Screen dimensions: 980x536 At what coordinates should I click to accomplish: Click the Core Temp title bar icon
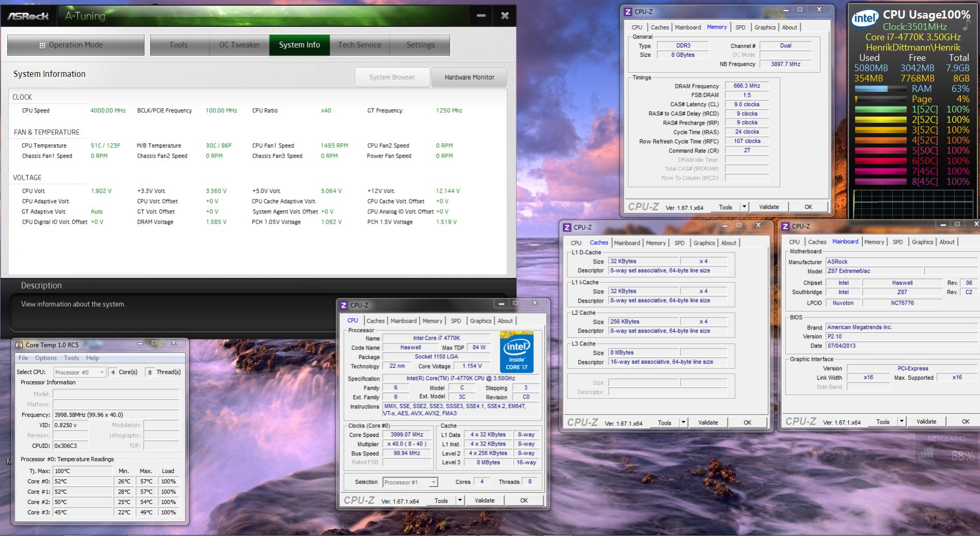point(19,344)
